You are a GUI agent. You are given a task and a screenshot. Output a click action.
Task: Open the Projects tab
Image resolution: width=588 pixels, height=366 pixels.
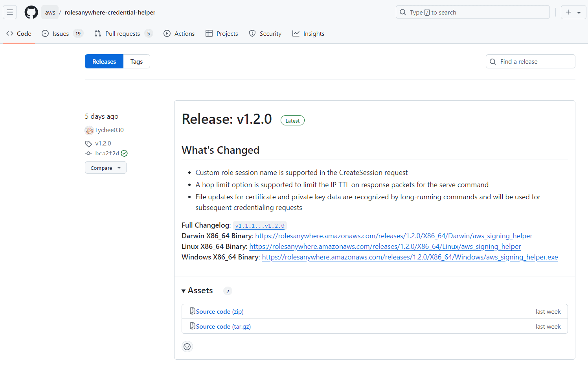click(222, 34)
